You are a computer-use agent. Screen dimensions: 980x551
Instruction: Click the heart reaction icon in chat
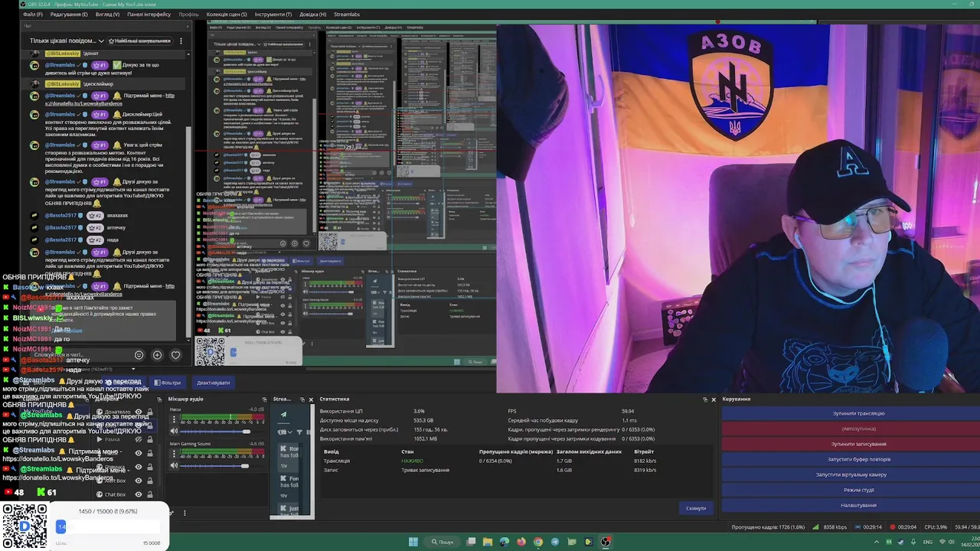pos(175,355)
